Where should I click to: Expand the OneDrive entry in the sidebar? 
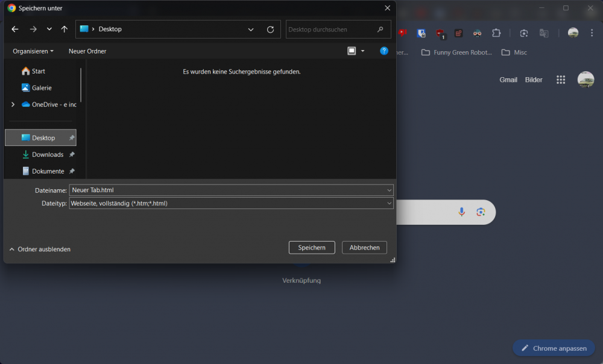click(12, 104)
